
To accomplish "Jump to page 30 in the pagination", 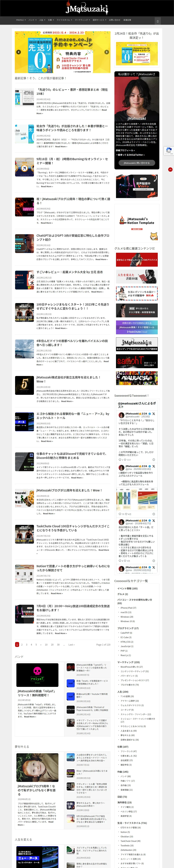I will click(58, 645).
